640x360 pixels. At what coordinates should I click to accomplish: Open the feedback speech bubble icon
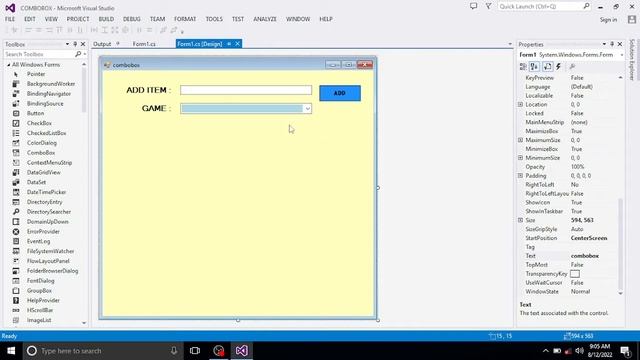[x=473, y=6]
